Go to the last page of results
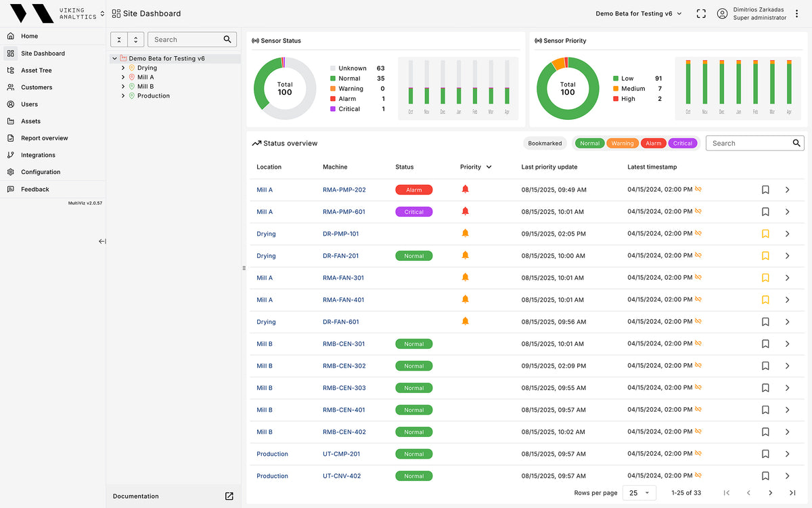Image resolution: width=812 pixels, height=508 pixels. 792,493
